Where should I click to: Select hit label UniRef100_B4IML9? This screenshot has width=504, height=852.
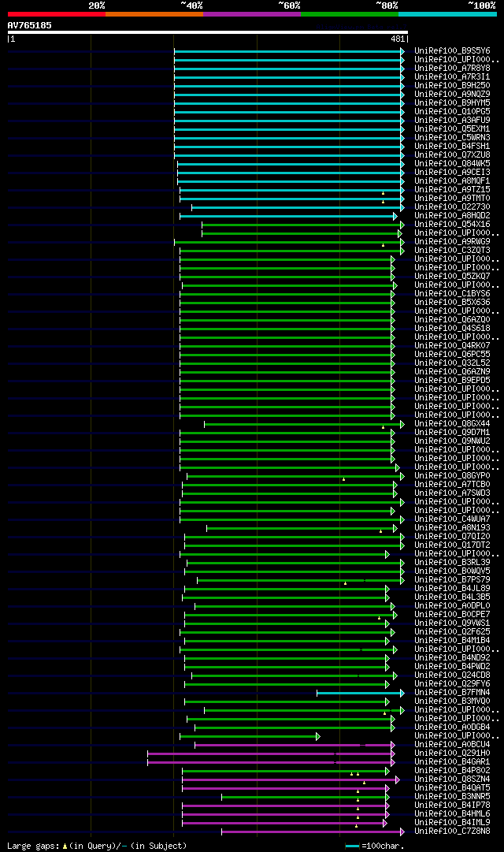(x=452, y=823)
